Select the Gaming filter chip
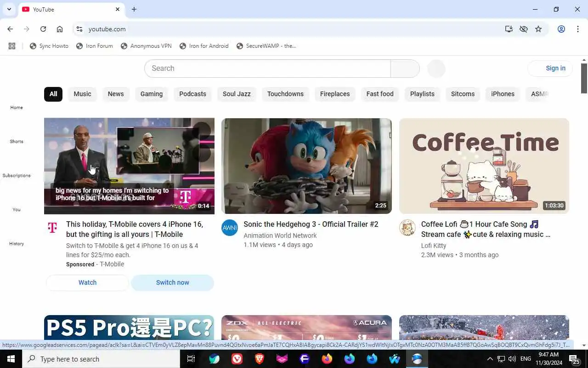Viewport: 588px width, 368px height. 152,94
